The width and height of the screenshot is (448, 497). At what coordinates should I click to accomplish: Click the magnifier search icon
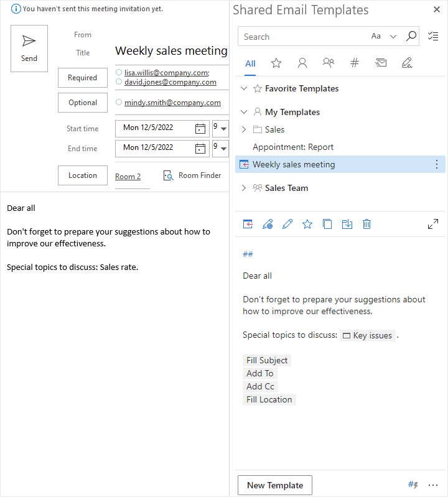pos(411,36)
